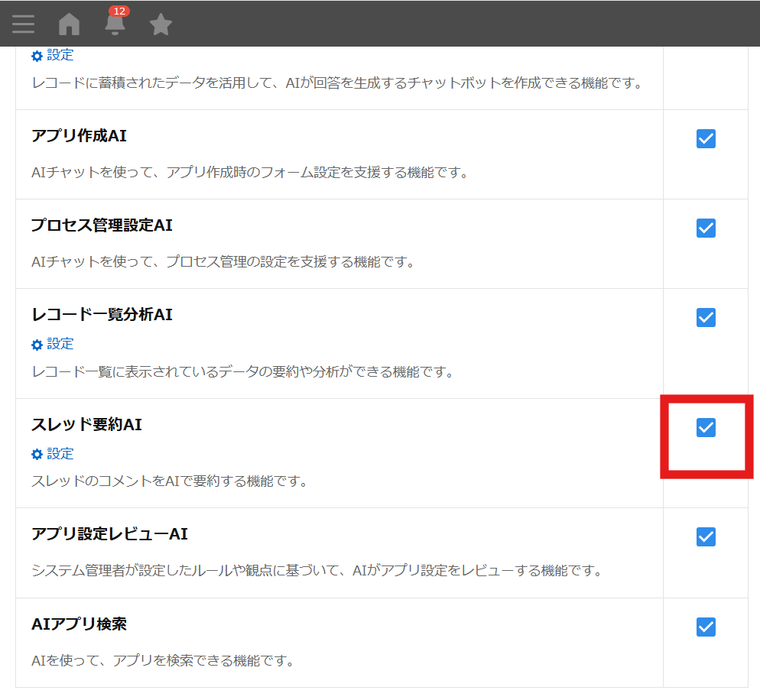Open 設定 text link for スレッド要約AI
Screen dimensions: 760x700
[x=60, y=454]
